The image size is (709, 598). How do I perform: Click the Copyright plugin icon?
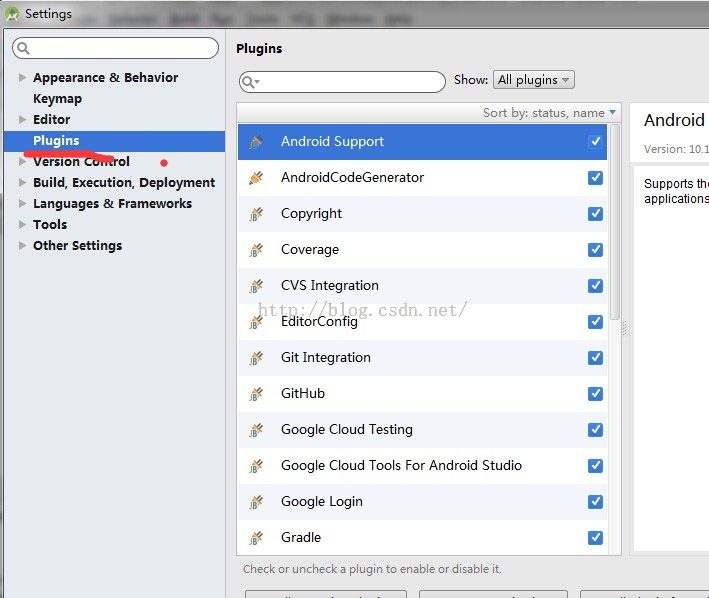click(x=256, y=214)
